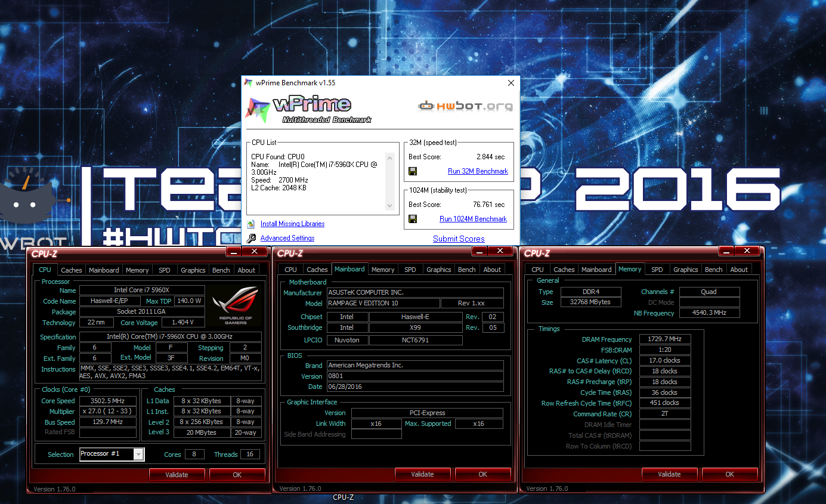
Task: Click the Multiplier value x 27.0 ( 12 - 33 )
Action: [108, 412]
